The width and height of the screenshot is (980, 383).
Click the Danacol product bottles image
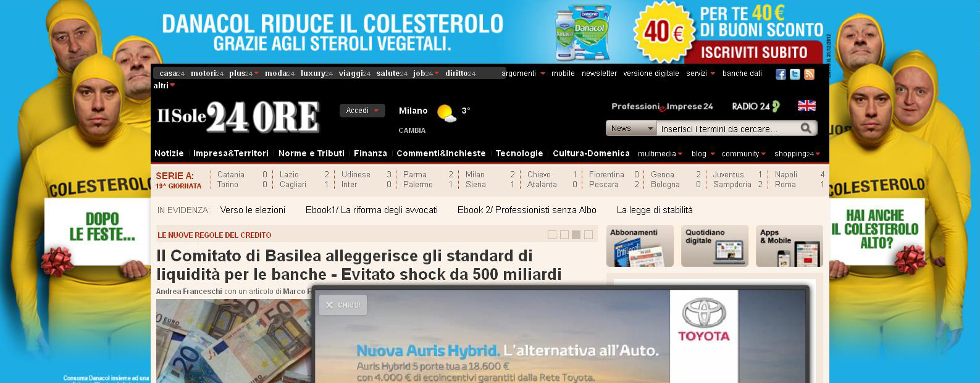click(583, 32)
